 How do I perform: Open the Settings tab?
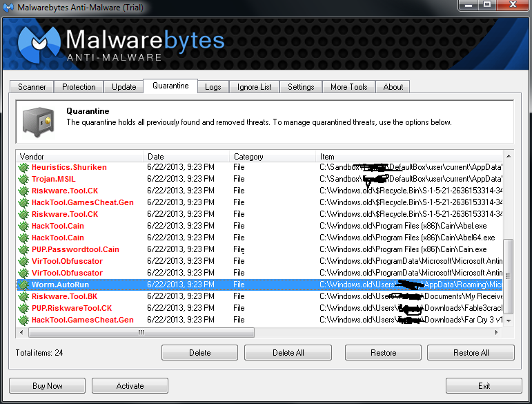[301, 87]
